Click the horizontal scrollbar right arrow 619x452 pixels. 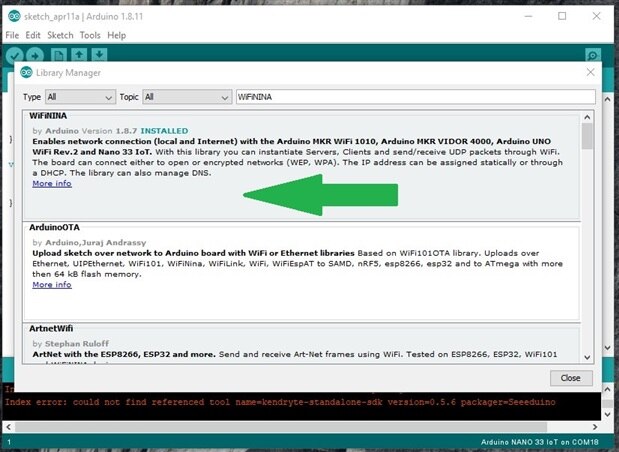(x=595, y=427)
